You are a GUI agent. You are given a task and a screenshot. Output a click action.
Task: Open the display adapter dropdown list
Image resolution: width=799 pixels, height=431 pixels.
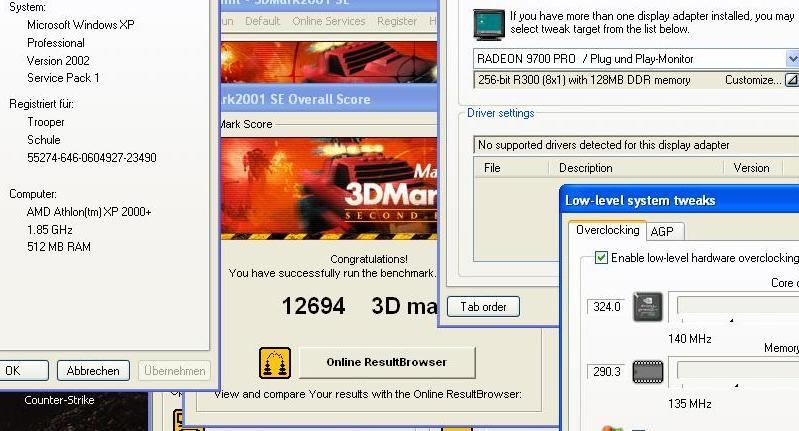tap(792, 59)
